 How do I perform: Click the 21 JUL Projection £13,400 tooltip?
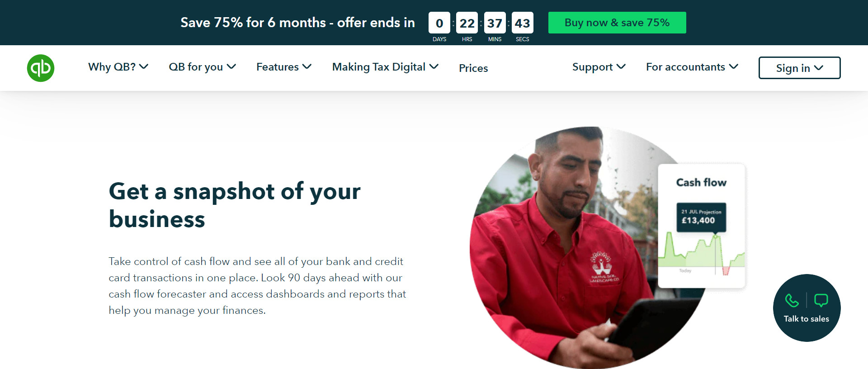(701, 217)
